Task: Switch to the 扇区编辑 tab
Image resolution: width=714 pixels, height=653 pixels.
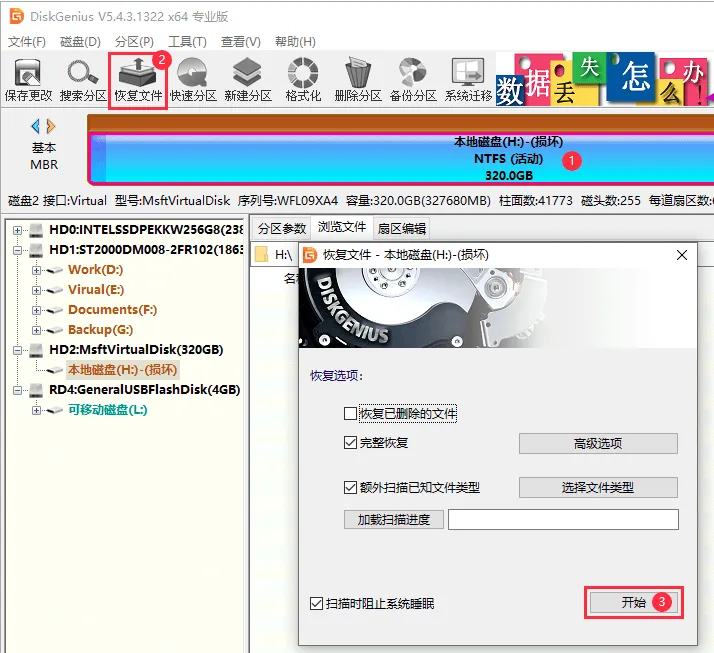Action: (x=401, y=229)
